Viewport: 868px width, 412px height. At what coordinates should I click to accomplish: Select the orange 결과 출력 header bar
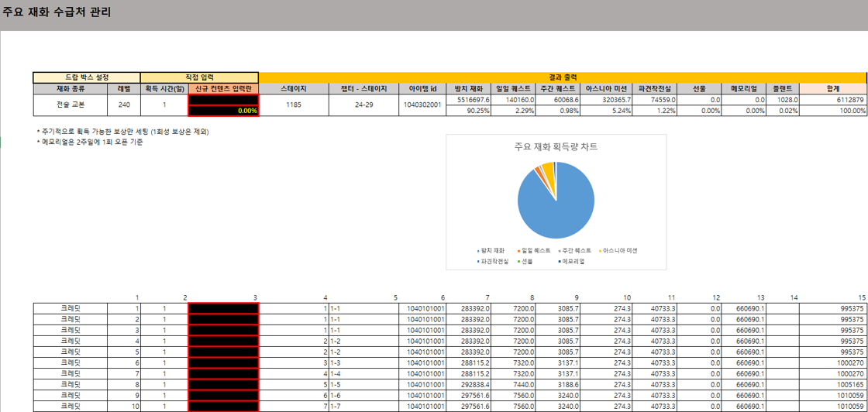(x=562, y=78)
